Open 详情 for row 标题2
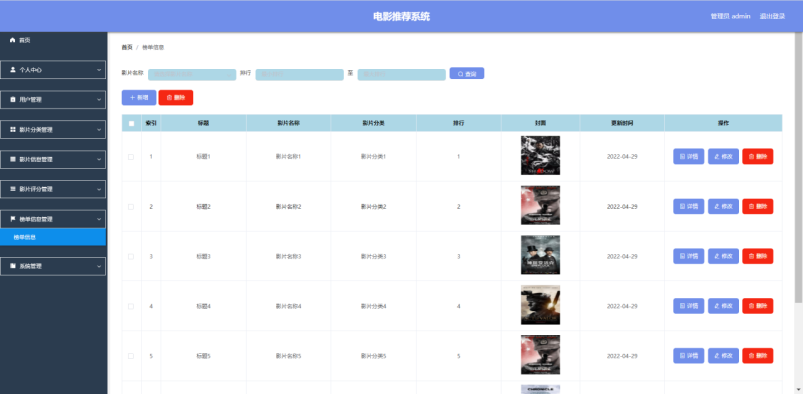Viewport: 803px width, 394px height. coord(688,206)
